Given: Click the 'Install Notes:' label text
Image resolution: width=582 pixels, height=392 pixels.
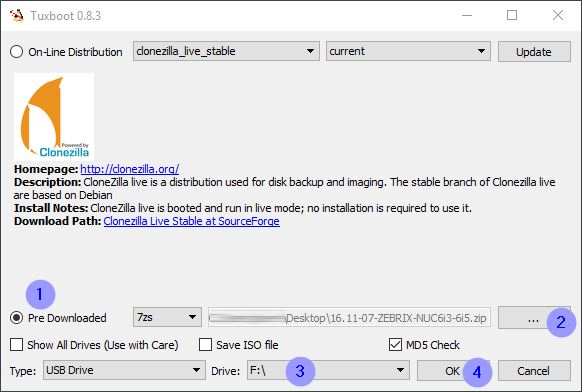Looking at the screenshot, I should tap(51, 208).
